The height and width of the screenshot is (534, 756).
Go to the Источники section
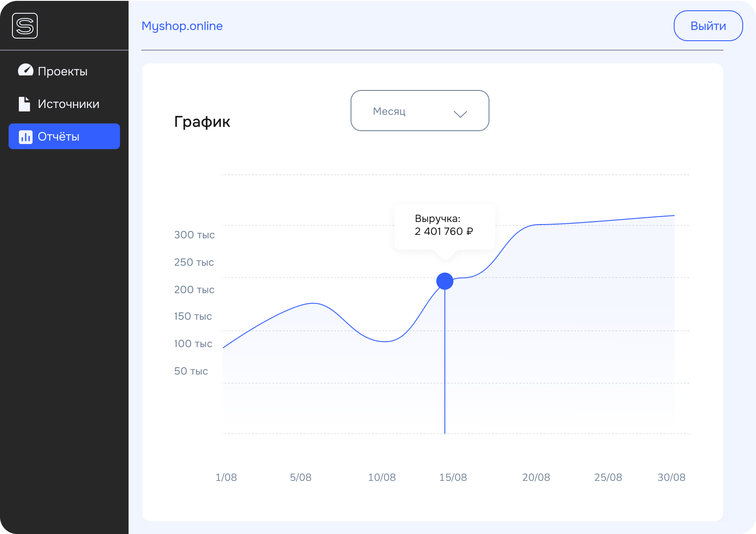click(x=69, y=104)
